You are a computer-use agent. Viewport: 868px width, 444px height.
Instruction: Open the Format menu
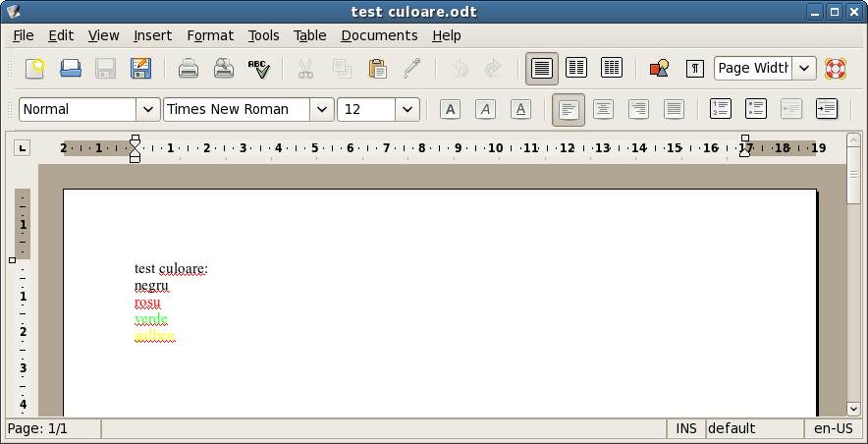[x=210, y=35]
